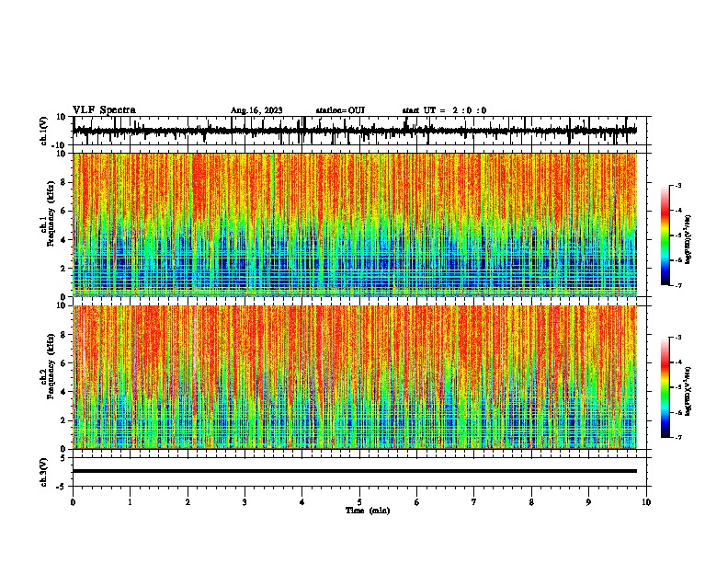Click the time axis end label "10"
728x563 pixels.
coord(646,502)
